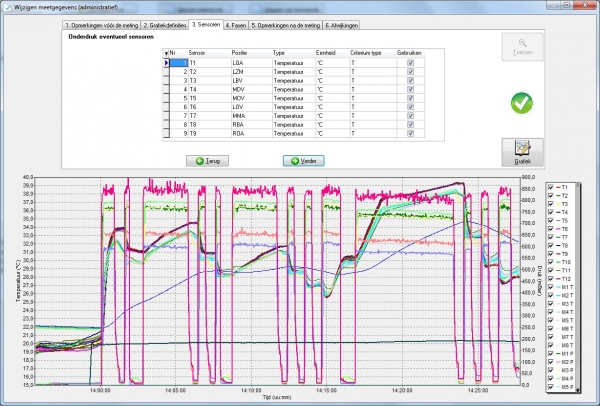This screenshot has height=406, width=600.
Task: Disable Gebruiken checkbox for sensor T9
Action: pyautogui.click(x=410, y=133)
